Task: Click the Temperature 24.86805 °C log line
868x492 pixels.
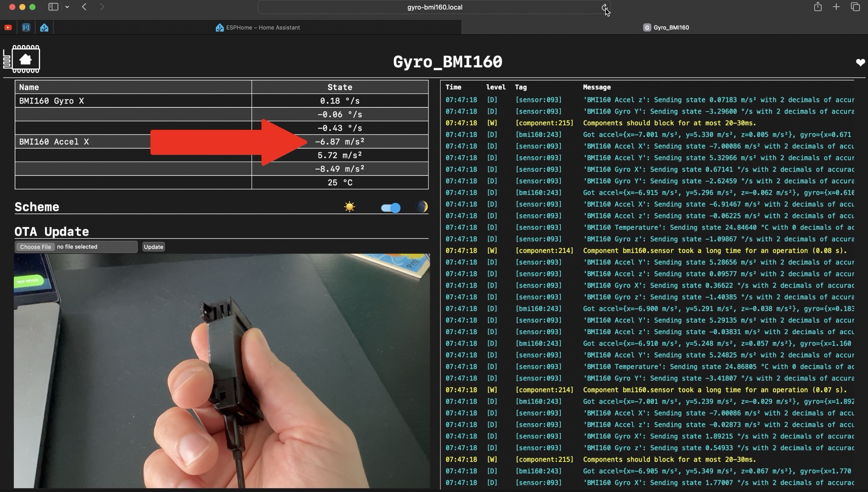Action: [719, 367]
